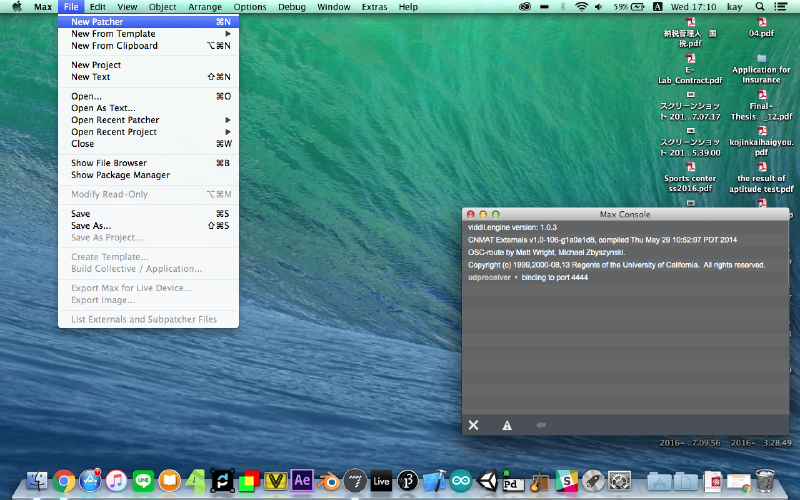Choose Open... from File menu
Screen dimensions: 800x500
click(148, 96)
